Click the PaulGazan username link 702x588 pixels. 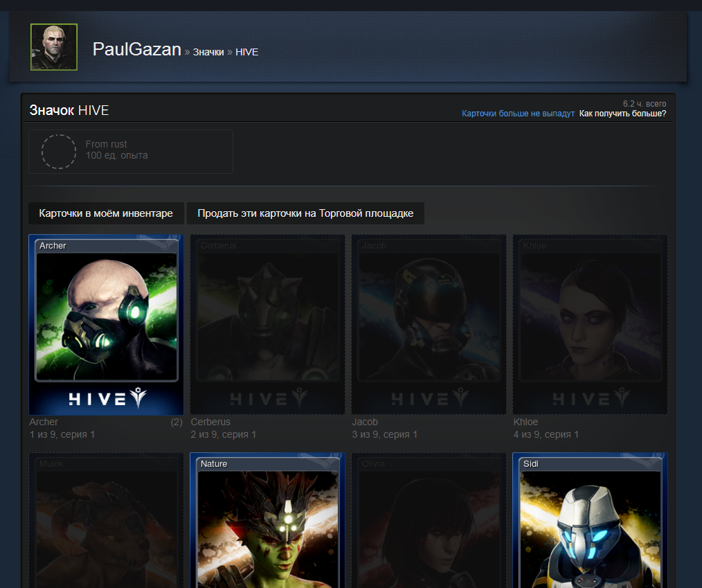(x=136, y=49)
